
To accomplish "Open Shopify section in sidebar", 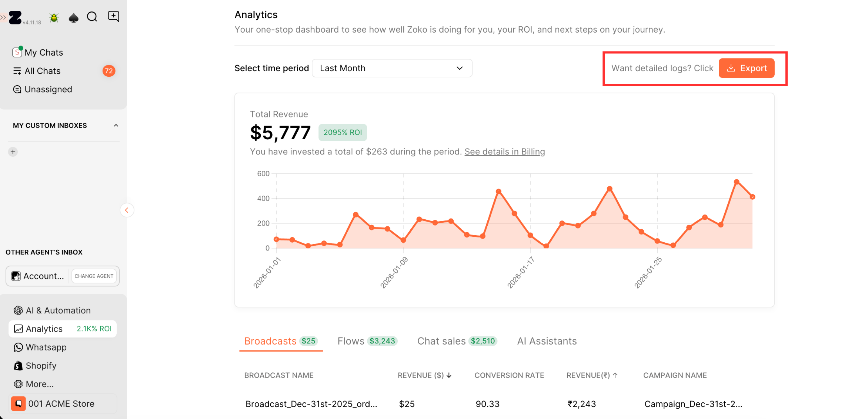I will pyautogui.click(x=41, y=366).
